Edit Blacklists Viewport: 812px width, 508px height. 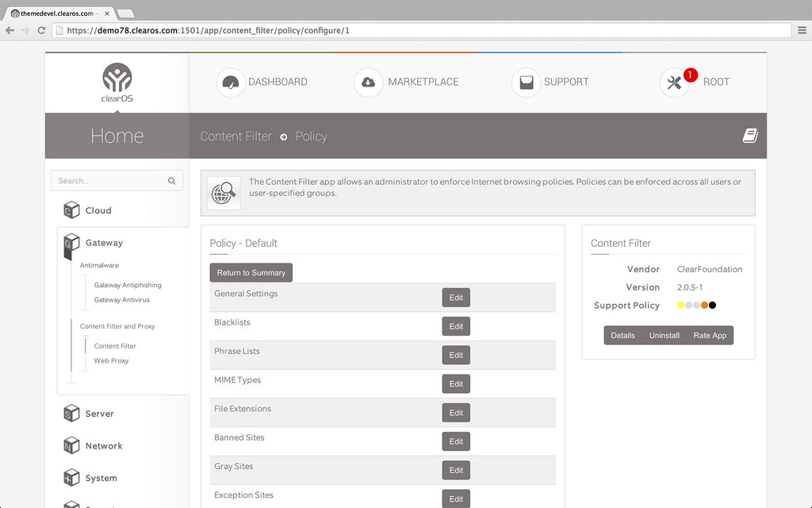pos(456,326)
